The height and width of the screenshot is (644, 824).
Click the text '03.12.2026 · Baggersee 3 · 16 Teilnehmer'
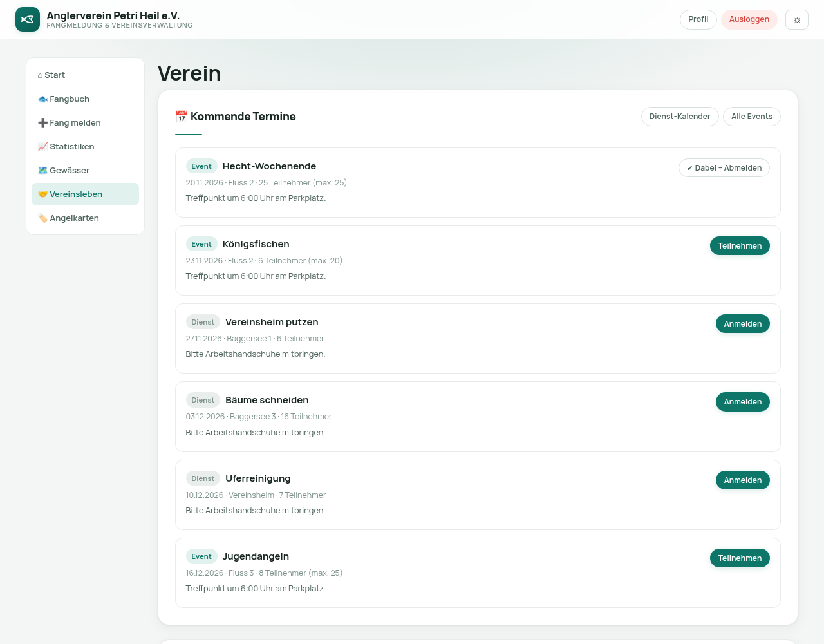point(259,417)
